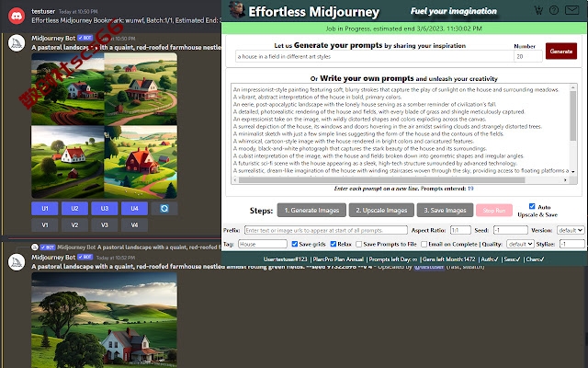Click the V1 variation button

pyautogui.click(x=45, y=224)
